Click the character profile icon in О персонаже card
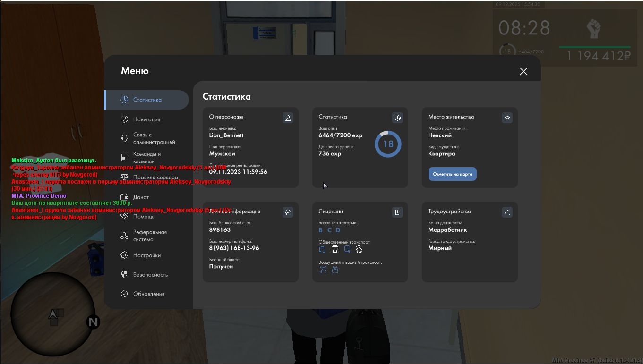Screen dimensions: 643x364 coord(288,118)
